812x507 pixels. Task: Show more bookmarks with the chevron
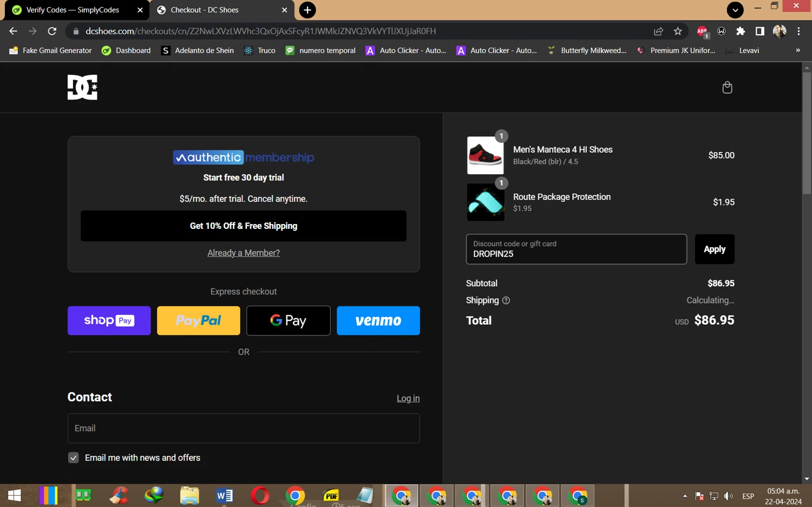coord(797,50)
